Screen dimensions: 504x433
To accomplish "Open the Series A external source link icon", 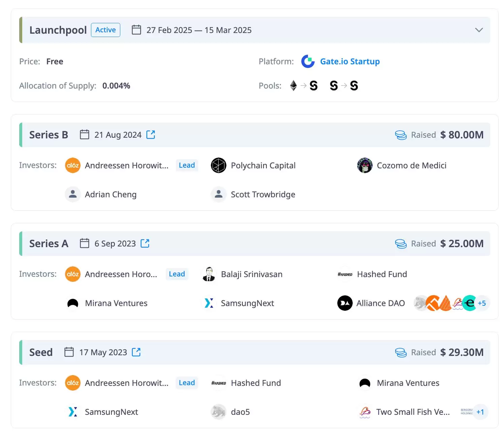I will coord(145,243).
